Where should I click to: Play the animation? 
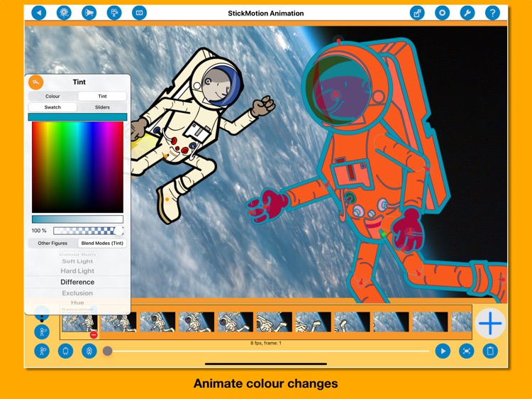pyautogui.click(x=443, y=351)
